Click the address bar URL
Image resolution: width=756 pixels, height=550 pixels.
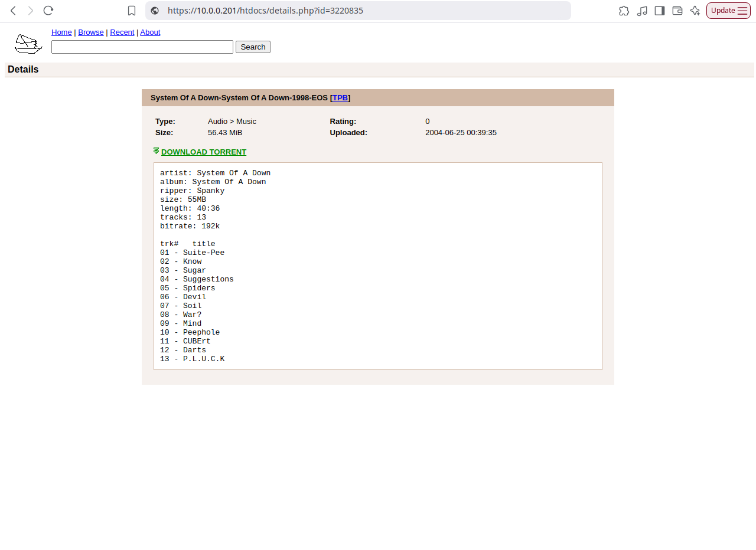265,11
